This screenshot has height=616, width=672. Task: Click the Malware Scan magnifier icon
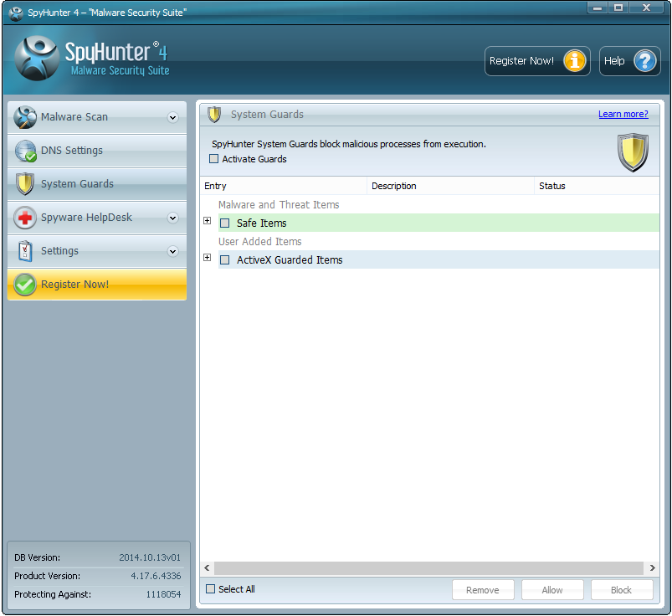pos(25,117)
